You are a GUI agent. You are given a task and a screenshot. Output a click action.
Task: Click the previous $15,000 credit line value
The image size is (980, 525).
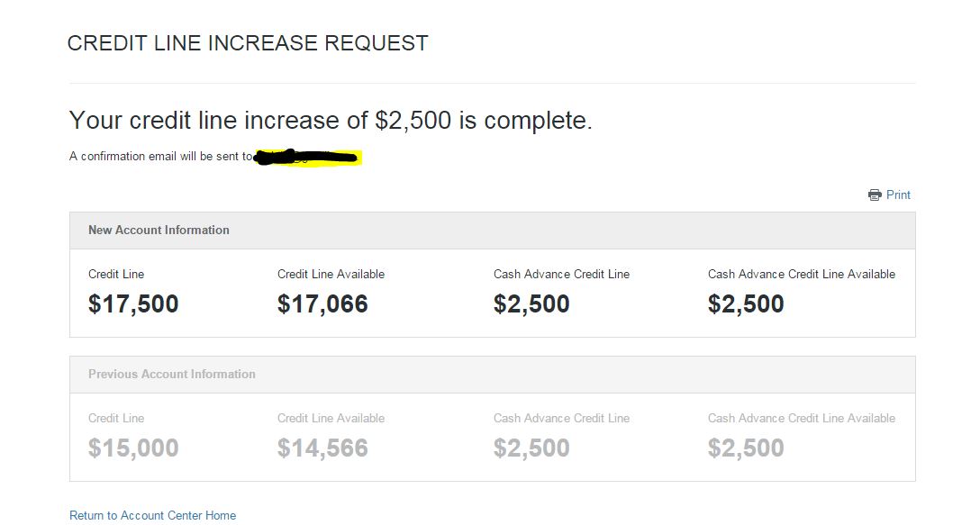point(133,448)
